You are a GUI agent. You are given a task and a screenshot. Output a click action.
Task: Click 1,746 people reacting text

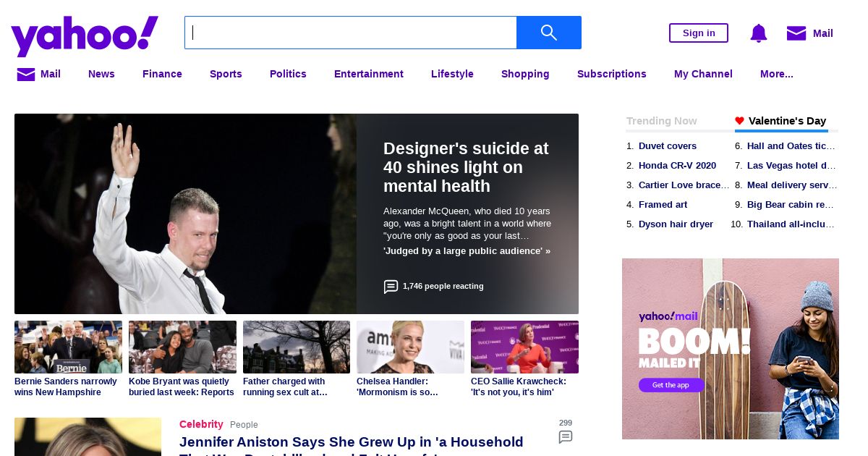coord(443,287)
